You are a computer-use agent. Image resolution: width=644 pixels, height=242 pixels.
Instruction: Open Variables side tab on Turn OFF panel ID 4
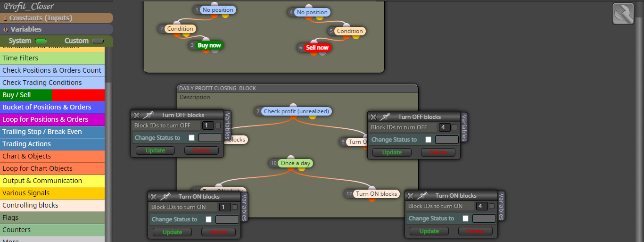(464, 127)
